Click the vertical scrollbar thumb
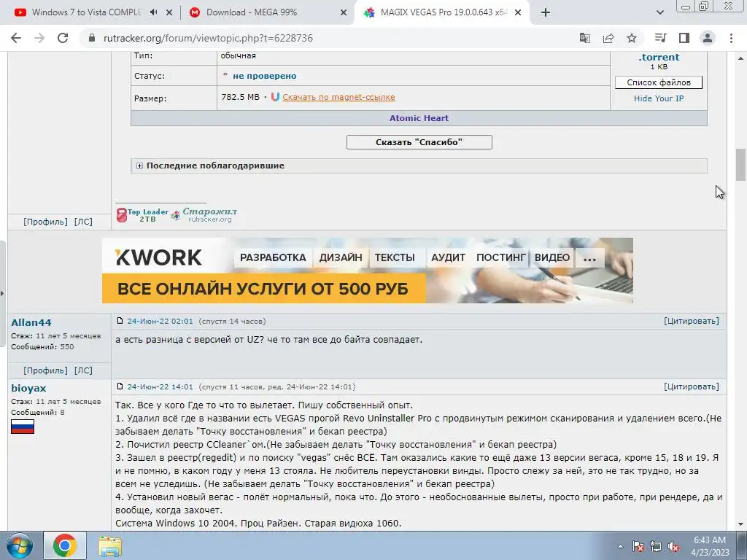Image resolution: width=747 pixels, height=560 pixels. [x=741, y=165]
